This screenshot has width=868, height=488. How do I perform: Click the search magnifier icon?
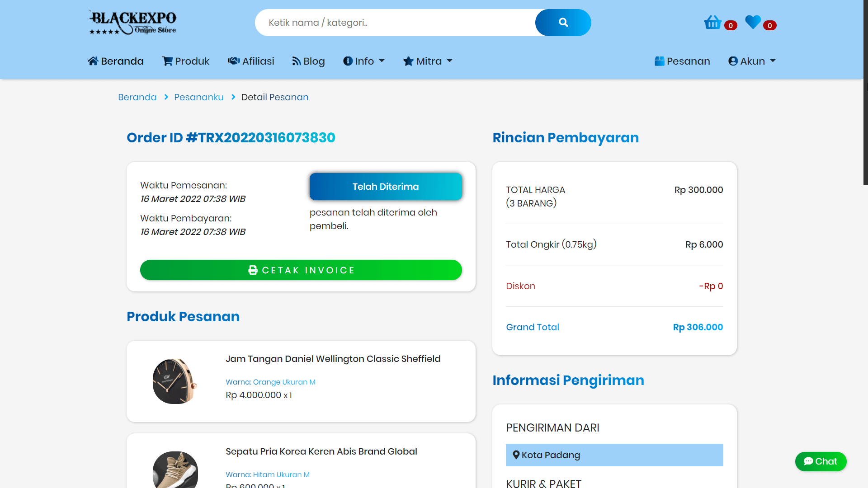pos(563,22)
